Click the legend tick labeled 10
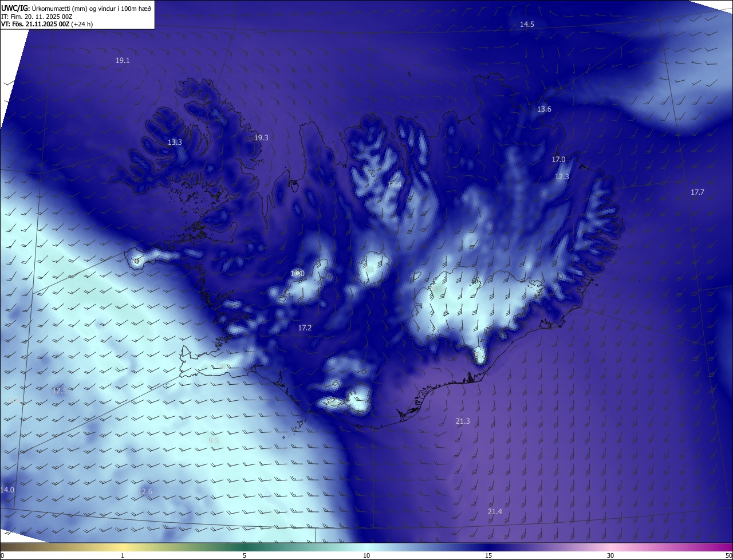This screenshot has width=733, height=560. pyautogui.click(x=366, y=555)
